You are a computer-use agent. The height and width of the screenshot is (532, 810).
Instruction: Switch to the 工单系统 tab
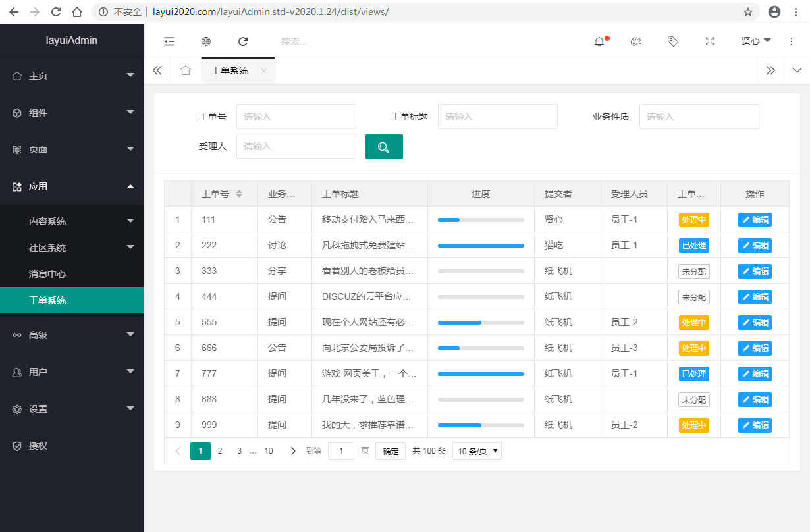230,70
